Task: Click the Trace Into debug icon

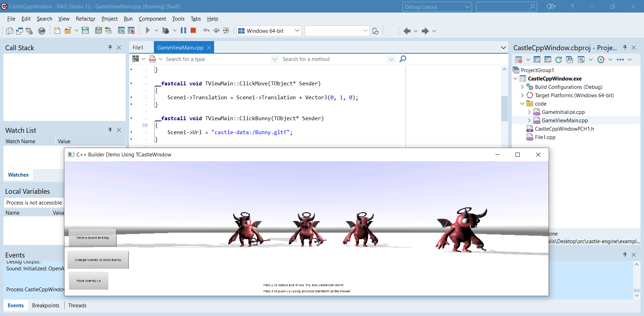Action: click(x=206, y=31)
